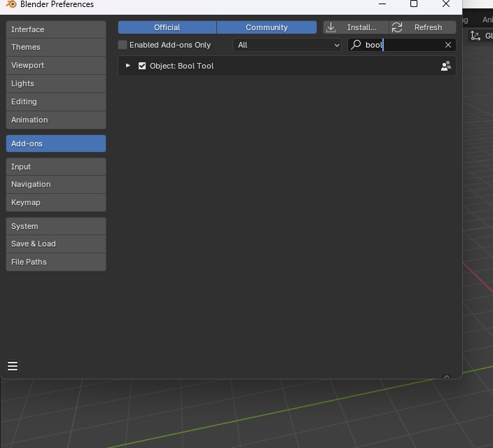Open the File Paths section
The height and width of the screenshot is (448, 493).
56,262
